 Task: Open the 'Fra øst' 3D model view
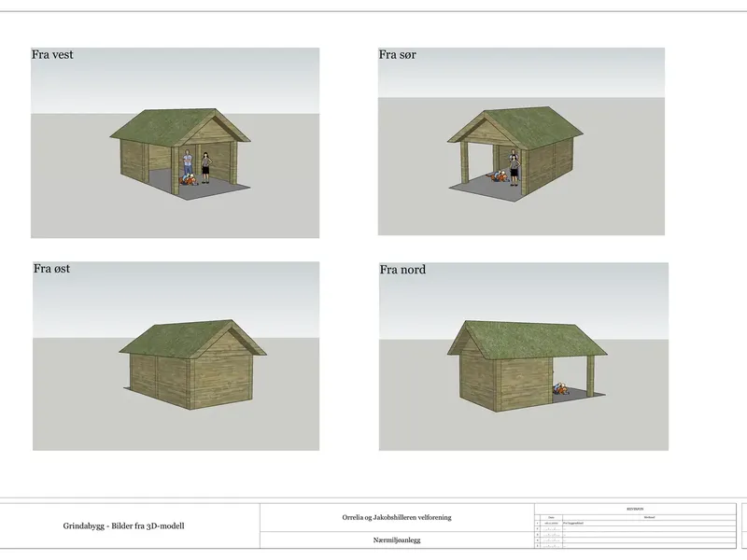pyautogui.click(x=176, y=356)
